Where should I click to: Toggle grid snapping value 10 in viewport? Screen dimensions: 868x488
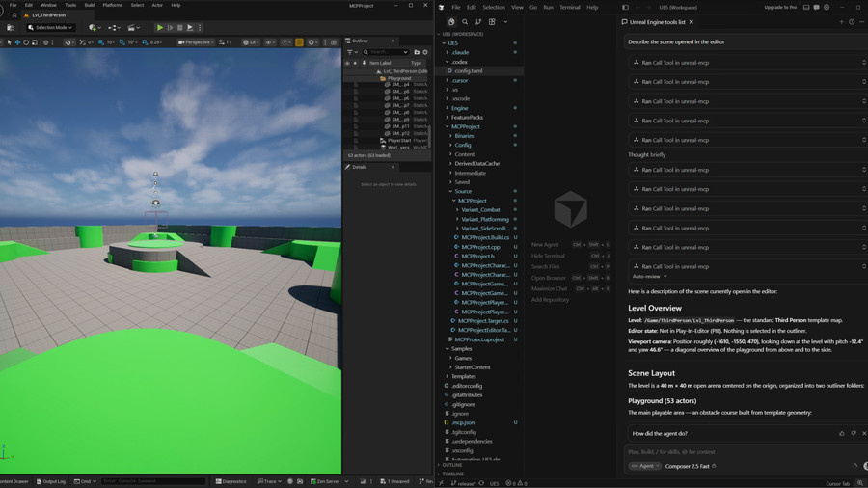(x=106, y=42)
